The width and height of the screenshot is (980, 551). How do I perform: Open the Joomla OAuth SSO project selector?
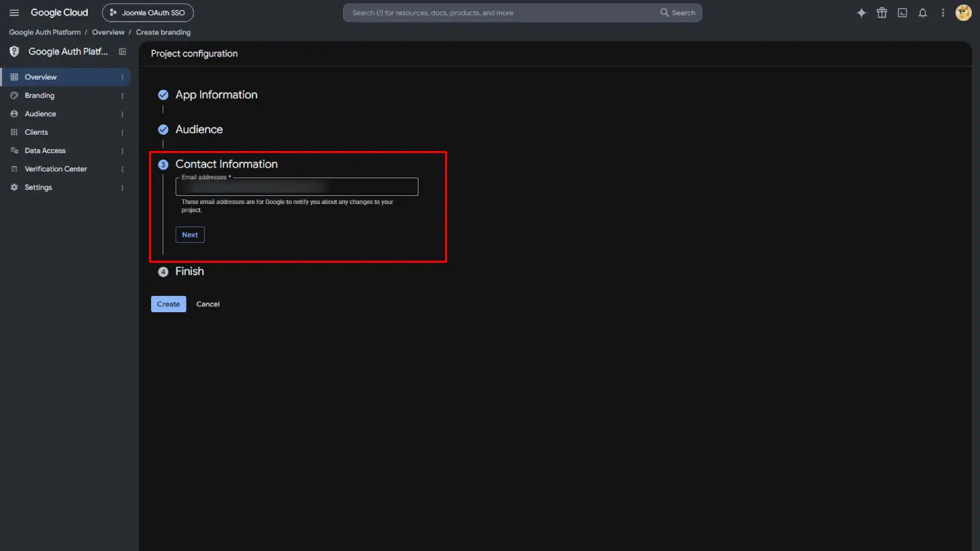tap(148, 13)
